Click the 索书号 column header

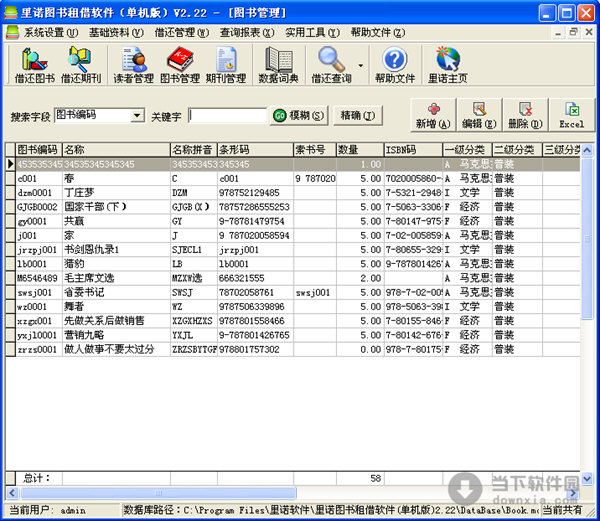315,150
